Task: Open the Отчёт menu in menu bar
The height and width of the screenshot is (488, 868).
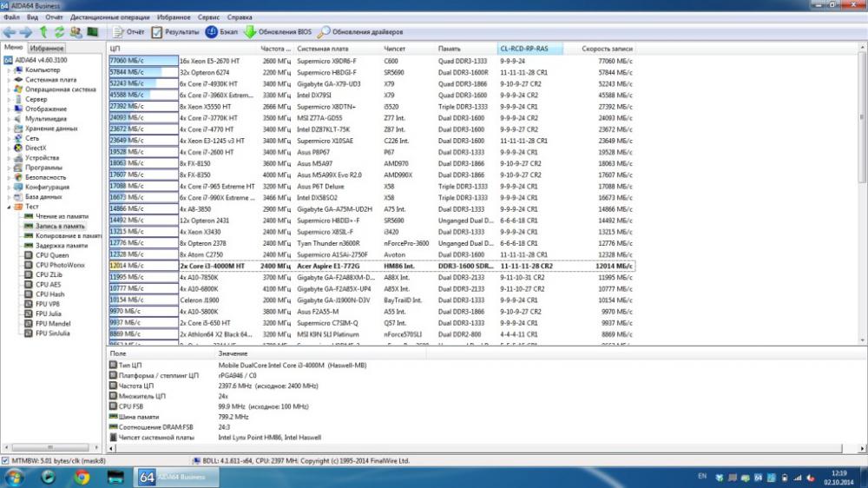Action: (54, 17)
